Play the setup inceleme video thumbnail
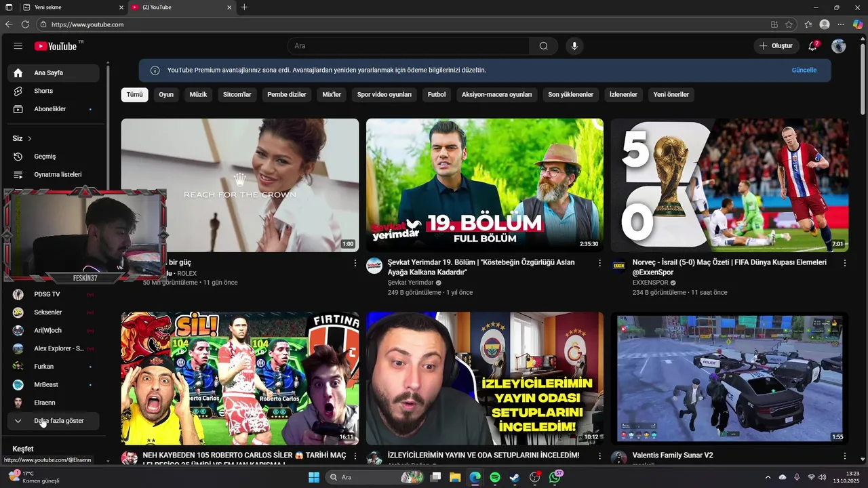 pos(485,378)
